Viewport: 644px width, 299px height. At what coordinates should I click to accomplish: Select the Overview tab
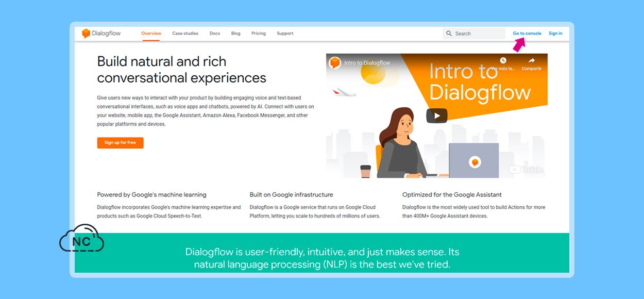(x=151, y=34)
